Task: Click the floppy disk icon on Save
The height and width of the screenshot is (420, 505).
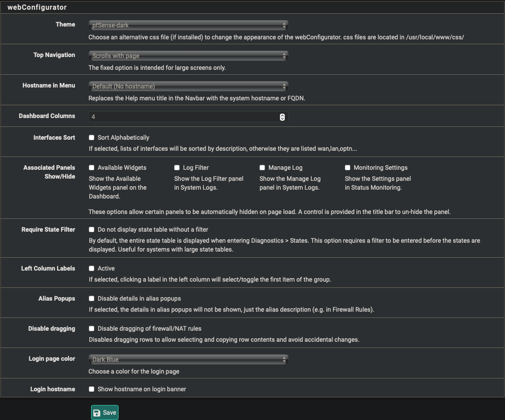Action: tap(97, 413)
